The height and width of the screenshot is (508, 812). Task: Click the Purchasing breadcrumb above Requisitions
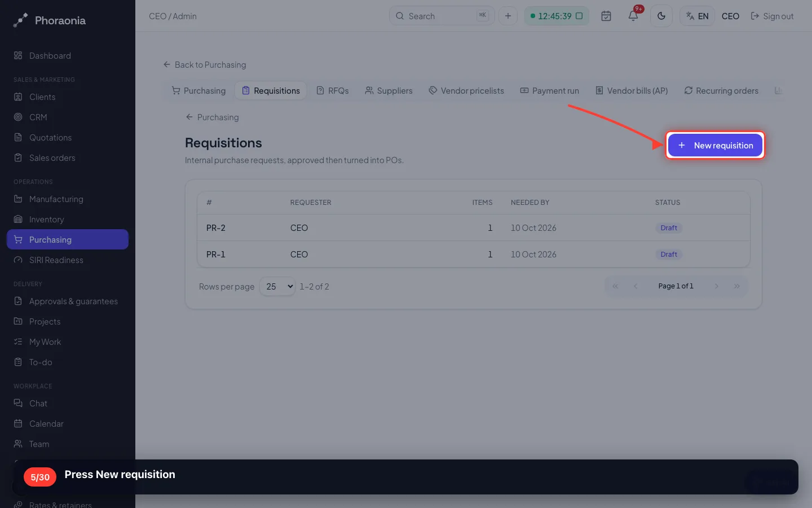click(212, 117)
